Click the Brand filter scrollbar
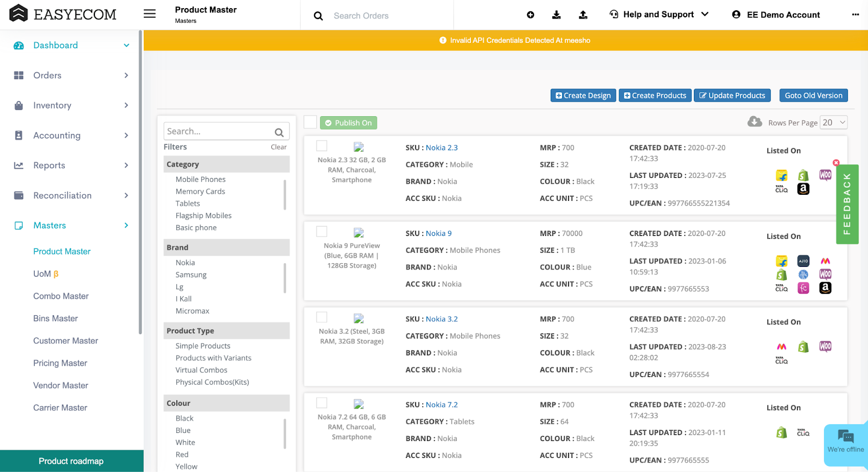This screenshot has width=868, height=472. pyautogui.click(x=285, y=278)
